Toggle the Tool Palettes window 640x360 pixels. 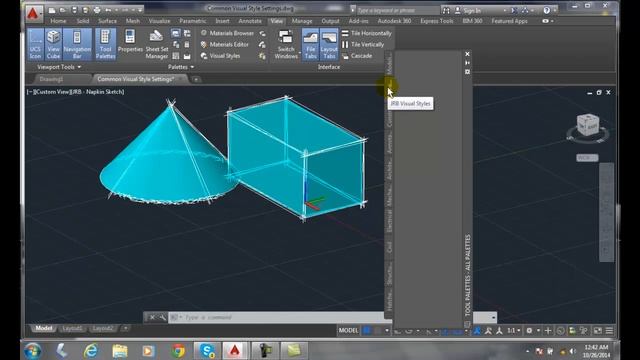tap(105, 44)
